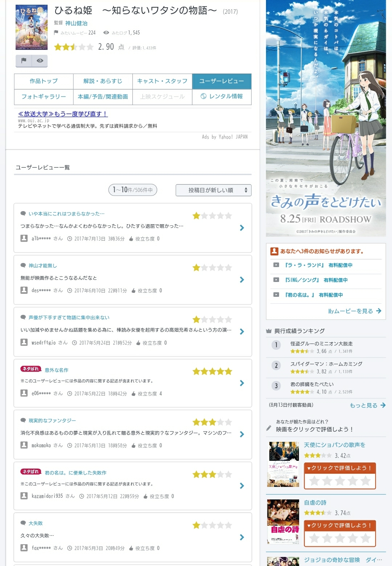The height and width of the screenshot is (566, 392).
Task: Click video icon beside SING/シング
Action: (x=276, y=280)
